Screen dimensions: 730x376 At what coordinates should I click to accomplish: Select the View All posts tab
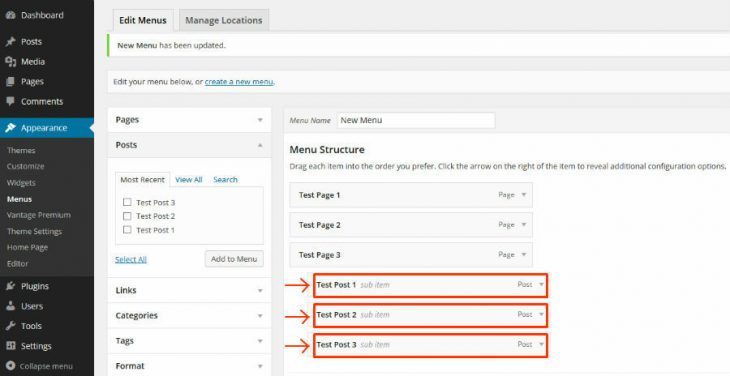point(189,180)
